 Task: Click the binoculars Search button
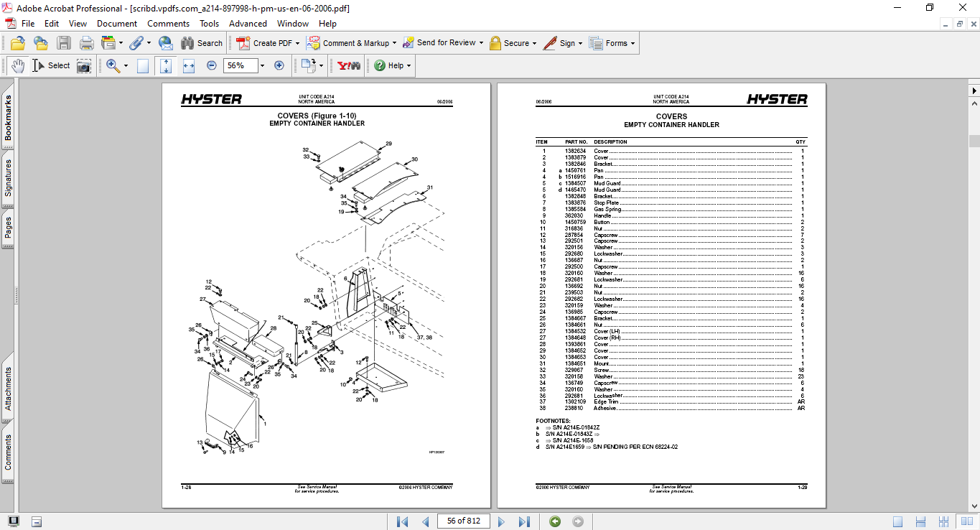click(202, 43)
